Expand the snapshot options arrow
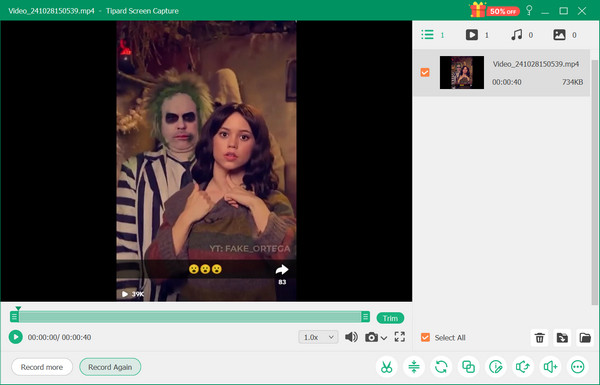The width and height of the screenshot is (600, 385). (384, 338)
